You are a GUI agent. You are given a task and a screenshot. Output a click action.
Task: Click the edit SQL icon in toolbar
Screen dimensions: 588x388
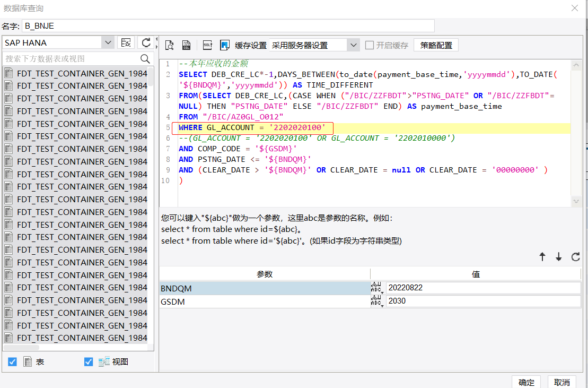pyautogui.click(x=207, y=45)
